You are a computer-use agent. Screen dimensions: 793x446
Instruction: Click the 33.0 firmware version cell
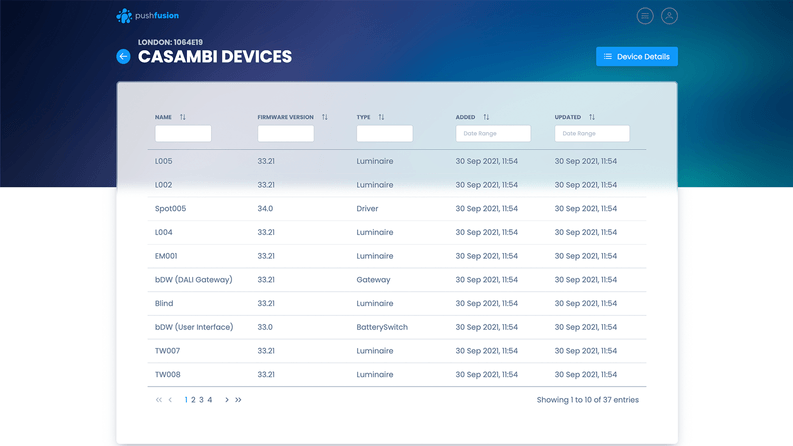click(265, 327)
